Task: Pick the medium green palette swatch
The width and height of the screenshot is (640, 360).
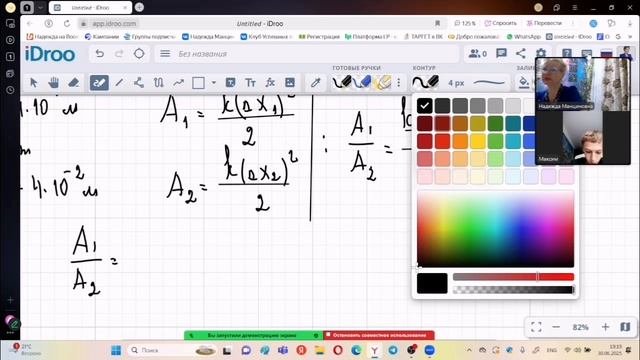Action: point(495,141)
